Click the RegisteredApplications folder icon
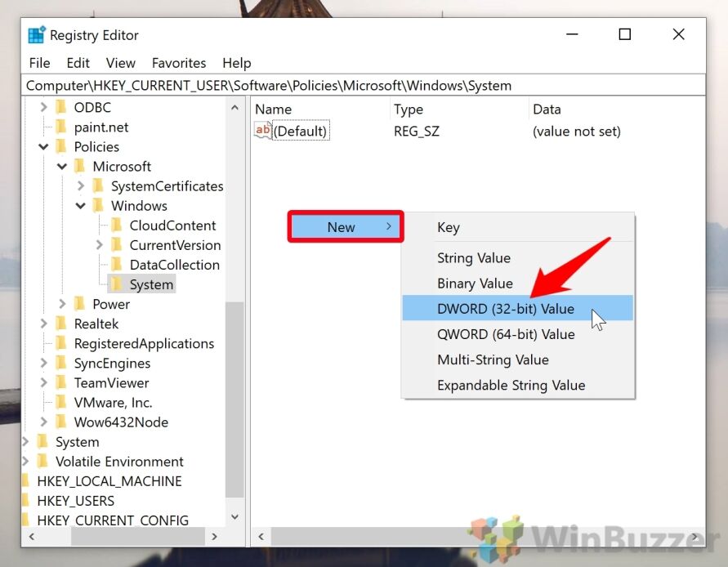The image size is (728, 567). pyautogui.click(x=60, y=343)
